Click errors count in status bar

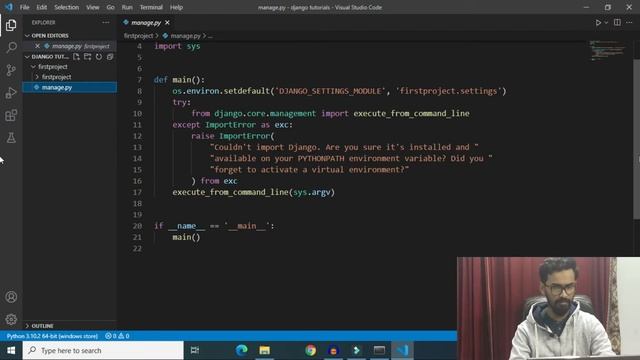pyautogui.click(x=111, y=336)
